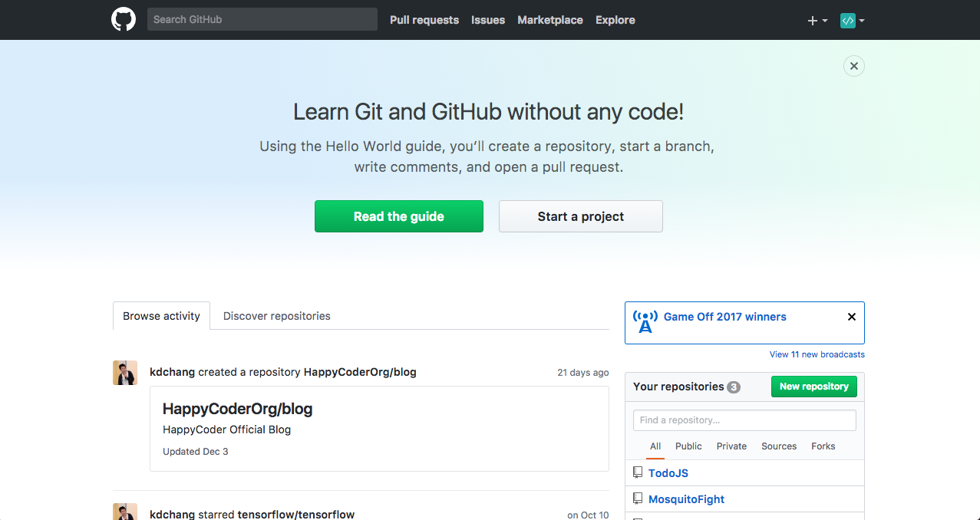Show only Forks in your repository list
The image size is (980, 520).
[x=822, y=446]
